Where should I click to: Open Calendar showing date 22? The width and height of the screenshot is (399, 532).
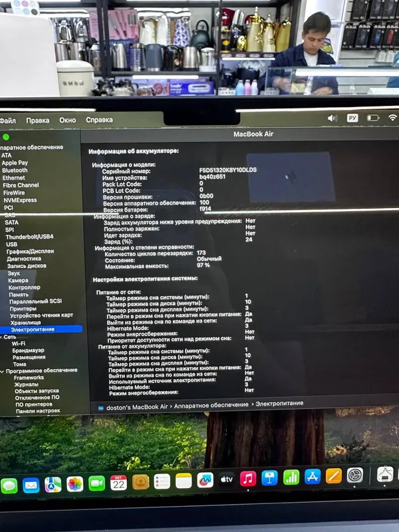tap(118, 483)
